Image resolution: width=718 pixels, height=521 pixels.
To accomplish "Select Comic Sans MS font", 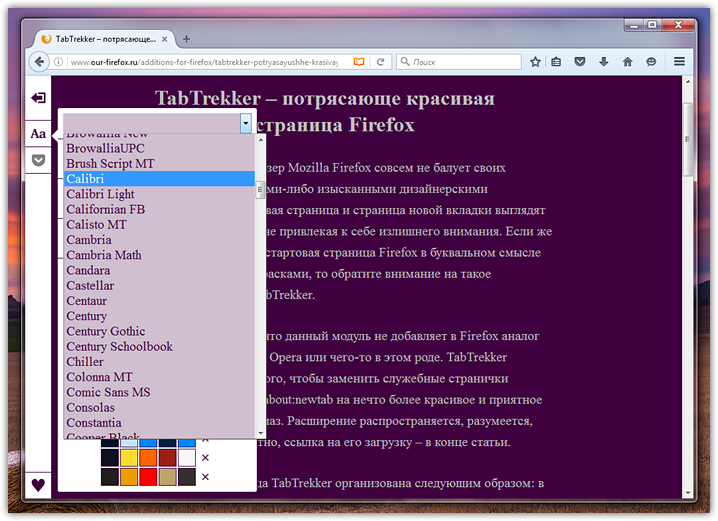I will (x=159, y=392).
